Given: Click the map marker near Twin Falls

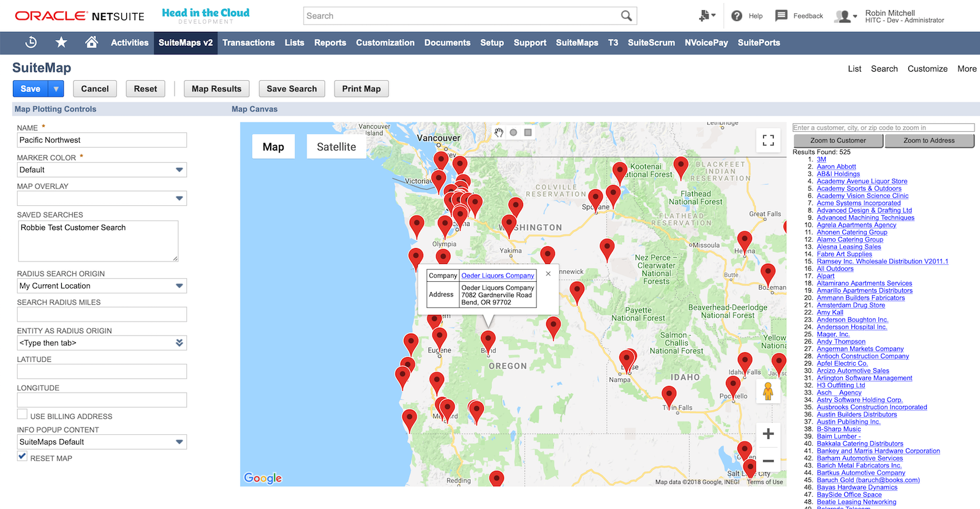Looking at the screenshot, I should click(669, 398).
